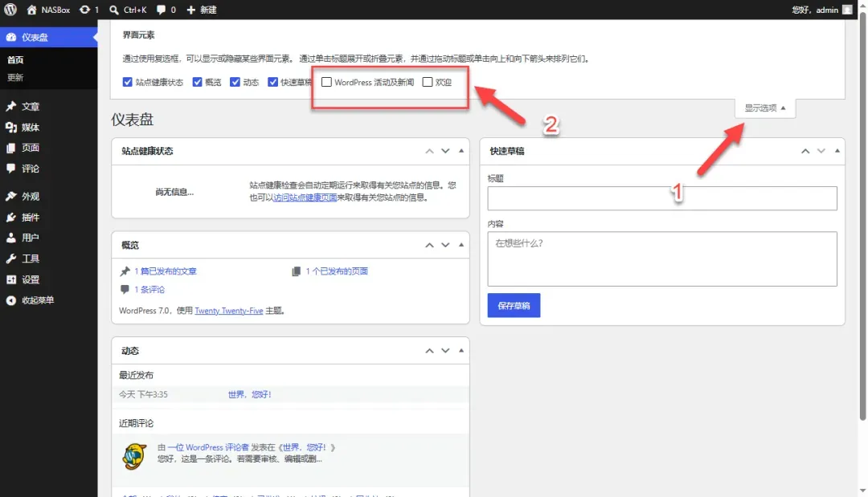This screenshot has height=497, width=868.
Task: Open the admin avatar profile
Action: tap(847, 10)
